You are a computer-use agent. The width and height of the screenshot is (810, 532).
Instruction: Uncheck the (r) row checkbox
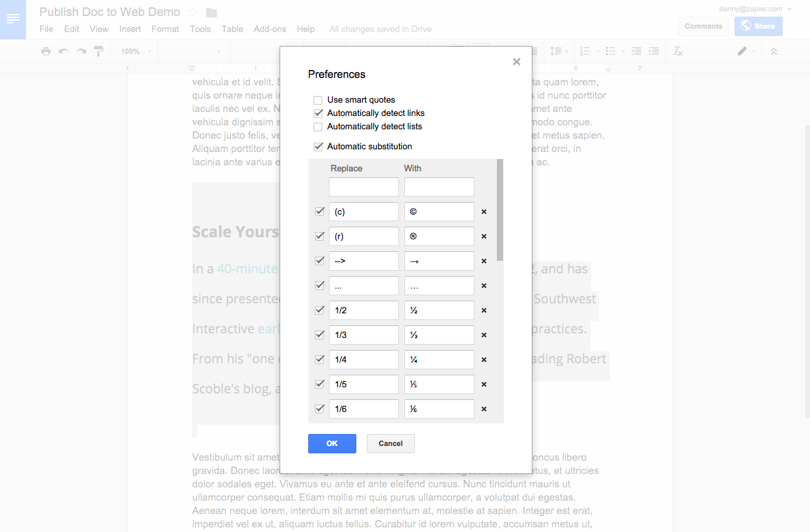coord(320,237)
